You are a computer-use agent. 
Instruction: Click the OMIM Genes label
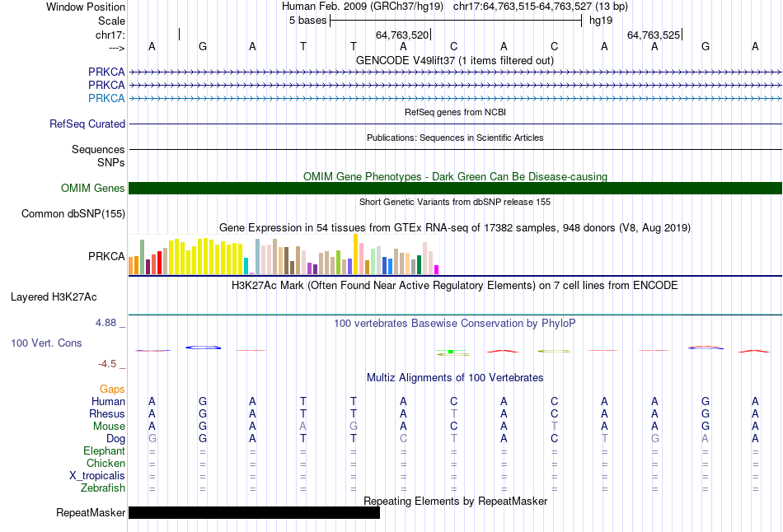pos(93,188)
